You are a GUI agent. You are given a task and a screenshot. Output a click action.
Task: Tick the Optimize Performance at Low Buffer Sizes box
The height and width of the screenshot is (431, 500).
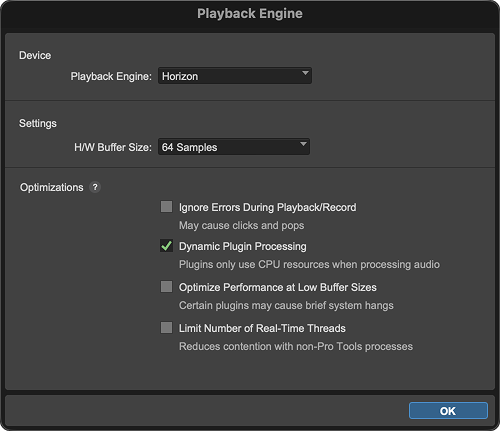click(166, 286)
